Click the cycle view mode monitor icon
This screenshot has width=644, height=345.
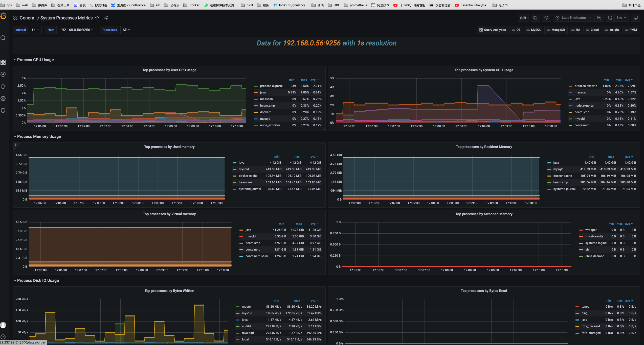tap(636, 18)
